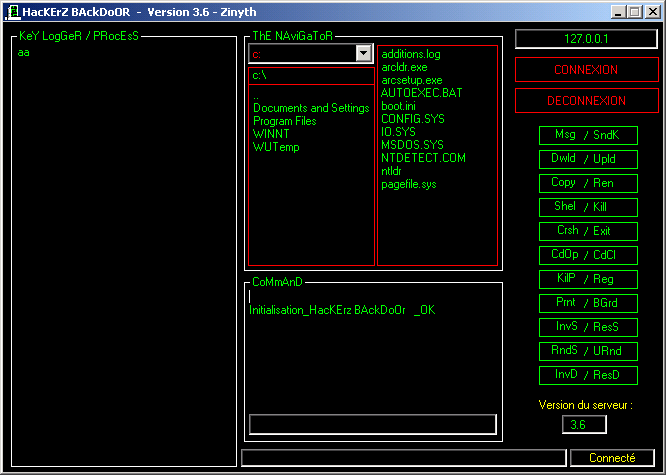Click the Copy / Ren button
Viewport: 666px width, 475px height.
[587, 183]
